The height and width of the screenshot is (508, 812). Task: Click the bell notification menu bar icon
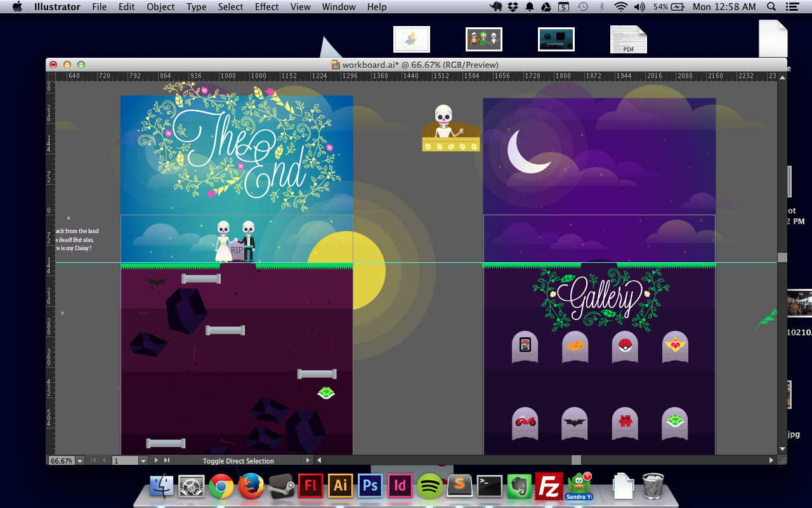[530, 7]
